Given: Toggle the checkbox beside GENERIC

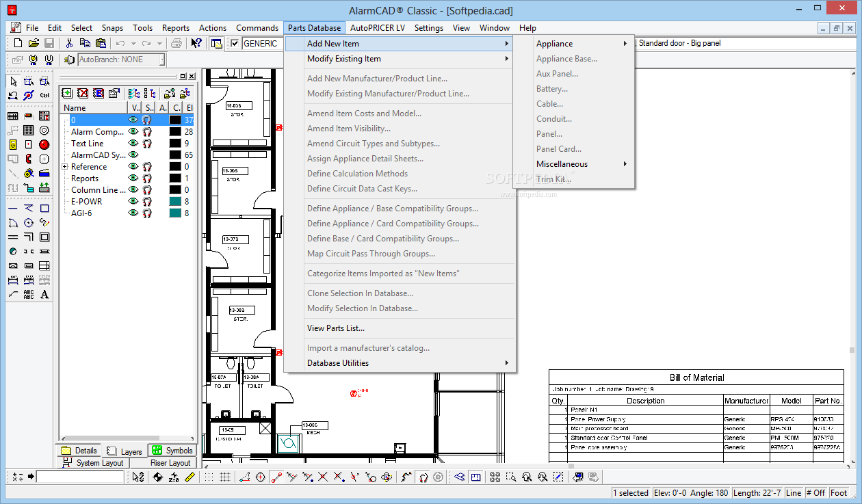Looking at the screenshot, I should pyautogui.click(x=235, y=44).
